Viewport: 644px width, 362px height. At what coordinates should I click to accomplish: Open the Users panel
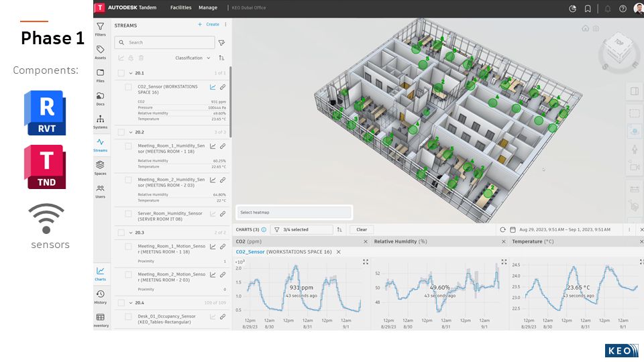pos(100,191)
